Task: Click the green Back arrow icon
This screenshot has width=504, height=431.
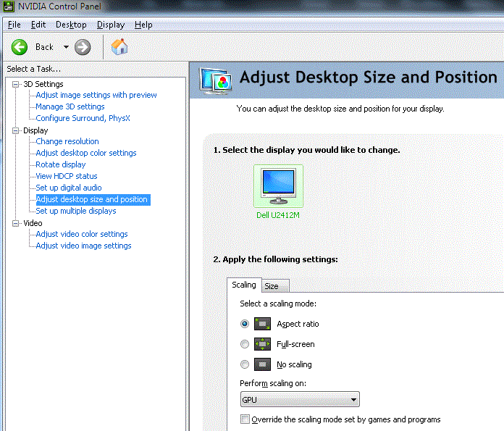Action: point(20,47)
